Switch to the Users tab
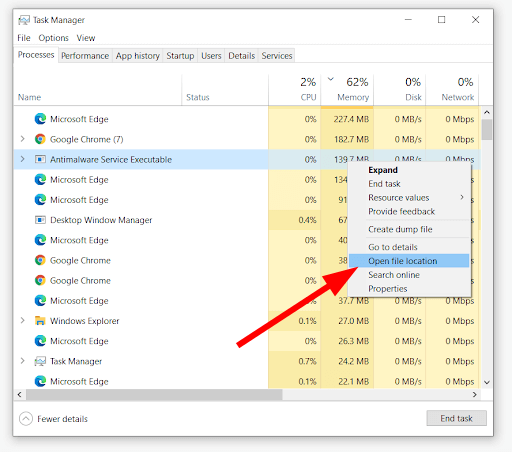This screenshot has width=512, height=452. (211, 56)
